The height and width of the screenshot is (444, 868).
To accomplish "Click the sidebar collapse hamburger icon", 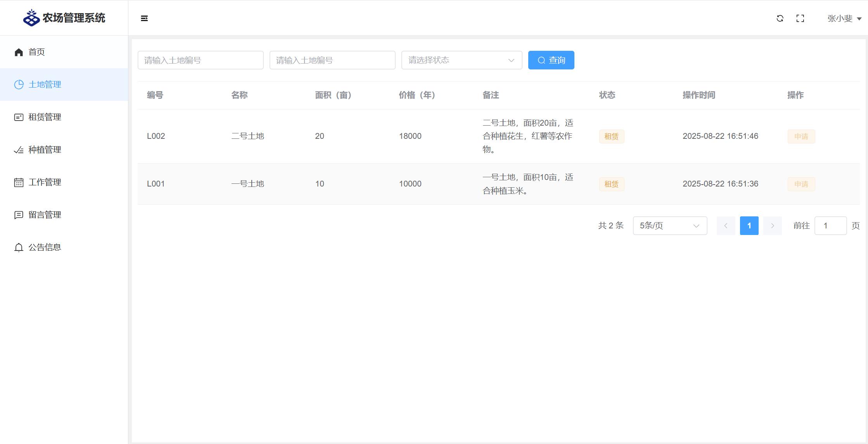I will click(144, 18).
